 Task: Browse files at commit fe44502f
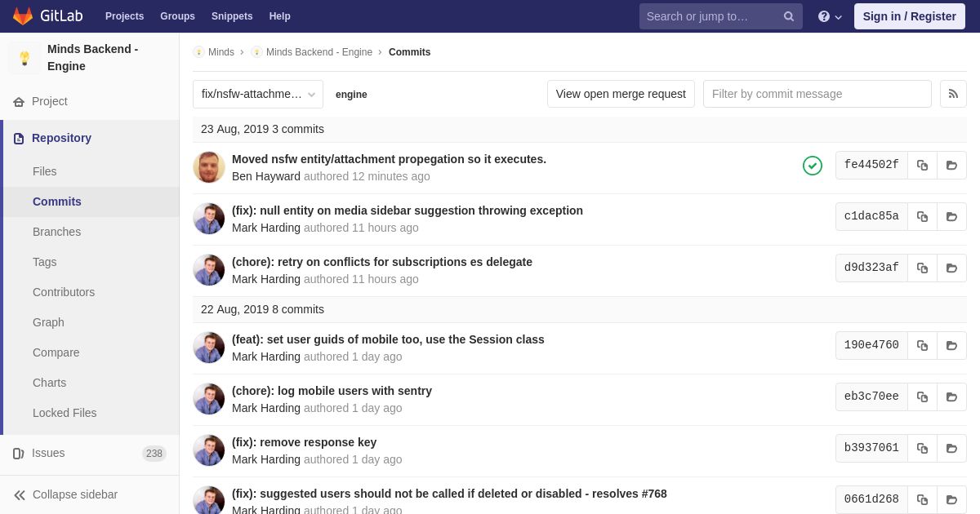click(951, 165)
